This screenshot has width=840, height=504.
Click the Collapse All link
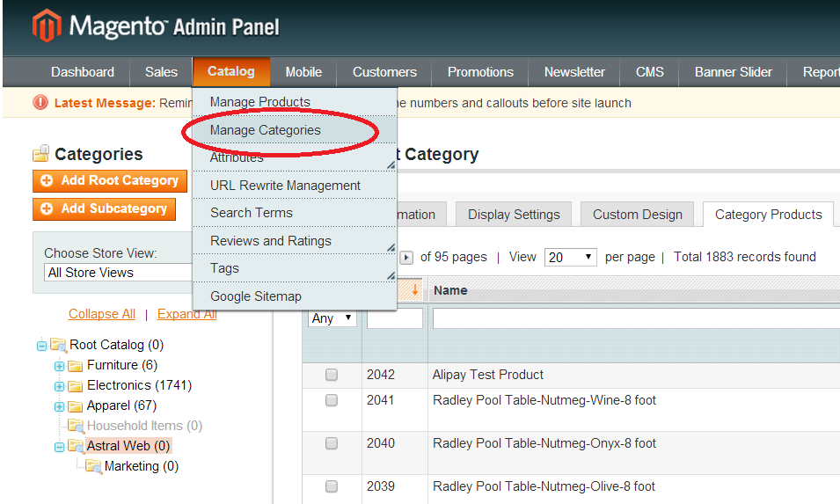click(x=102, y=314)
